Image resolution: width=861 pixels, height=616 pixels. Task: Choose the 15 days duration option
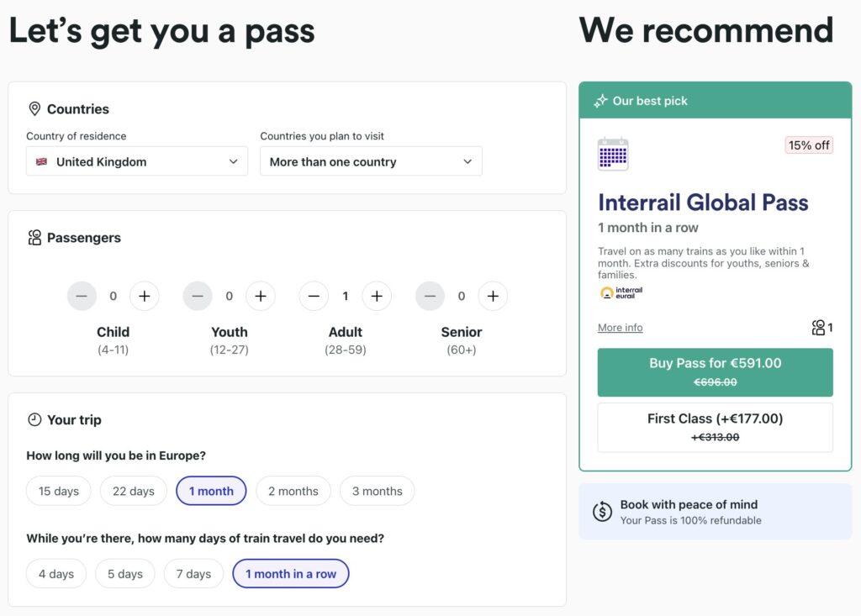coord(58,491)
